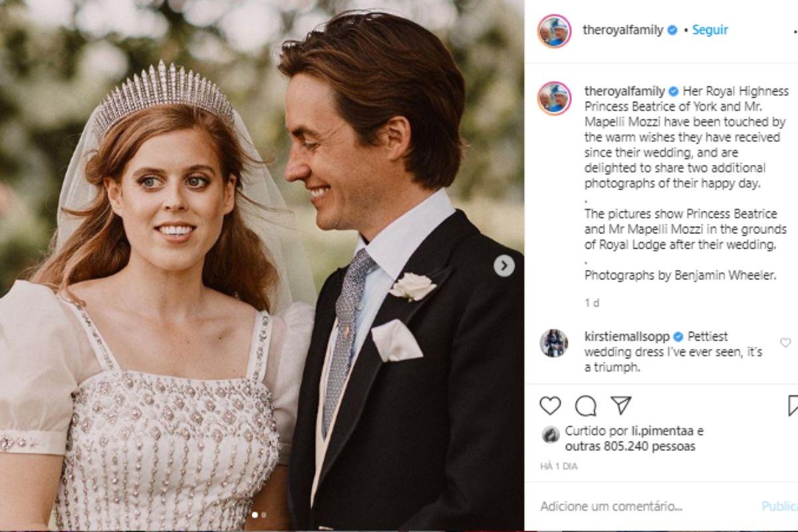The image size is (798, 532).
Task: Go to next photo with the arrow button
Action: (x=504, y=266)
